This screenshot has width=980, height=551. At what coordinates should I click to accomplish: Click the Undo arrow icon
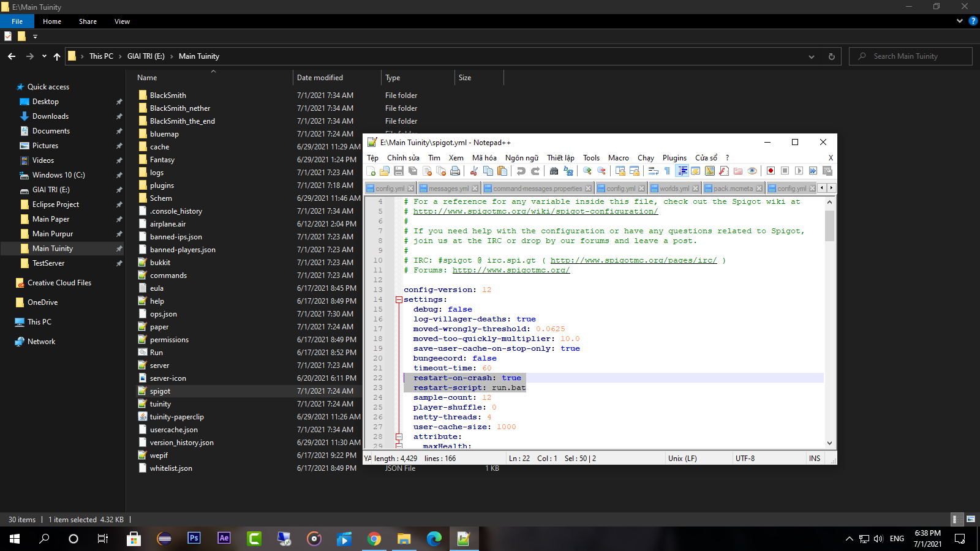pos(521,171)
